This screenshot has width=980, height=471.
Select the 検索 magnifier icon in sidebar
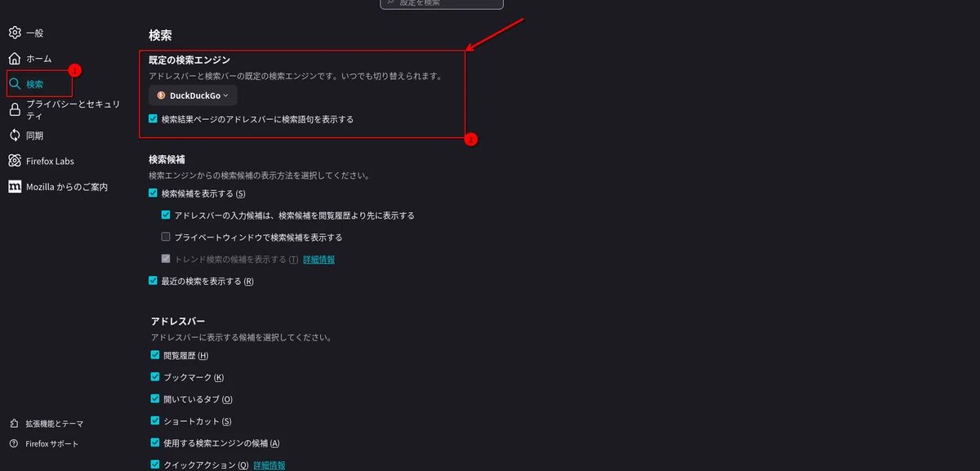15,84
